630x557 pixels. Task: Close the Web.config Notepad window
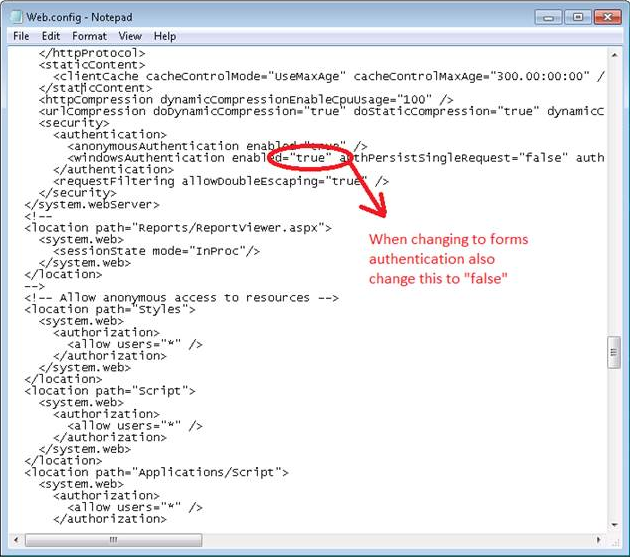[x=608, y=17]
